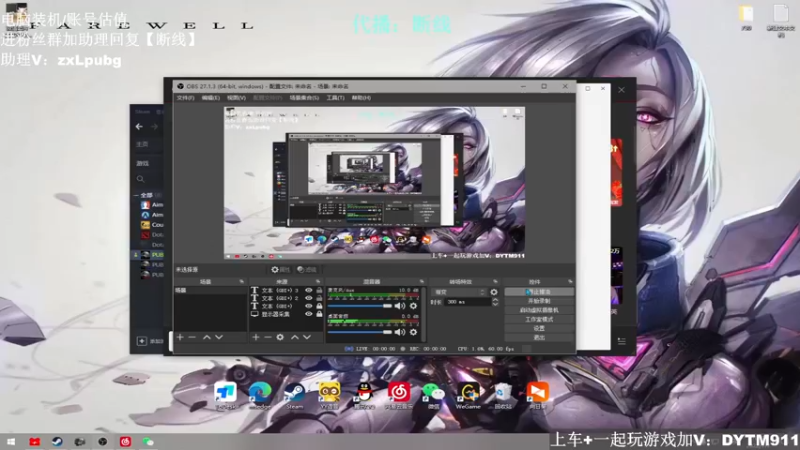800x450 pixels.
Task: Remove selected source using minus icon
Action: [268, 337]
